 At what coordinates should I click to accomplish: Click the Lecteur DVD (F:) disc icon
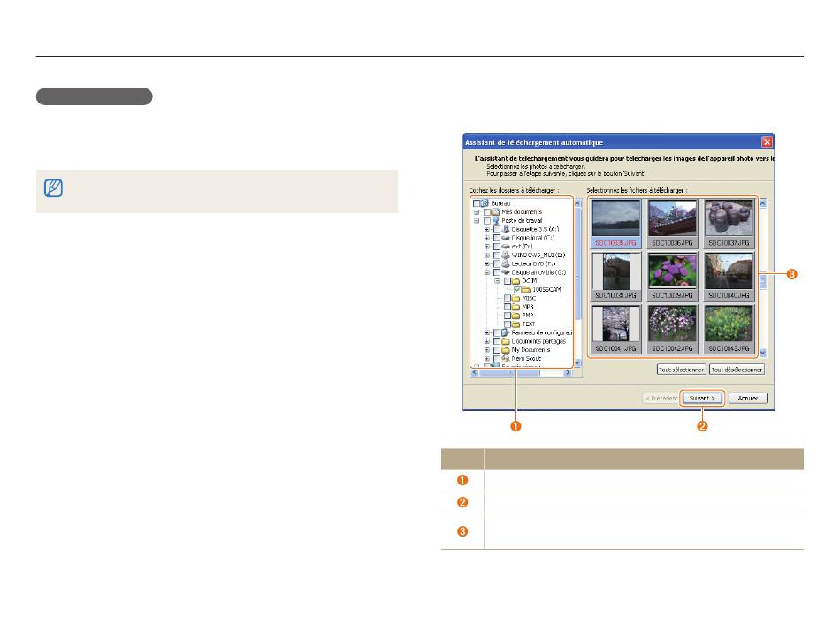[x=505, y=263]
